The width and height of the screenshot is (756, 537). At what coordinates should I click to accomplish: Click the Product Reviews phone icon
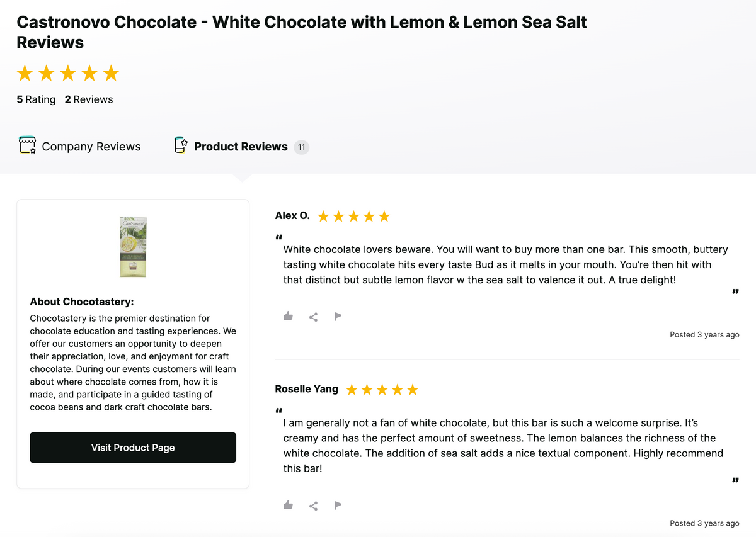tap(181, 145)
